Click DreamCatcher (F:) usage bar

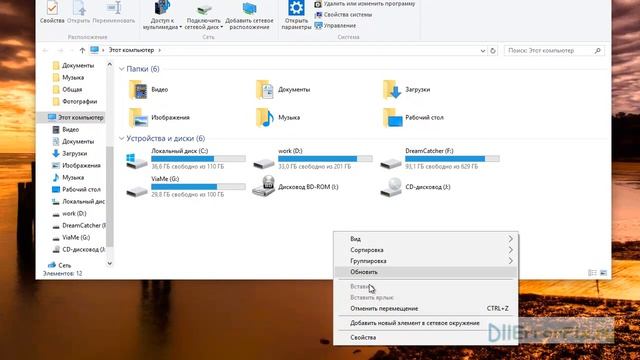click(x=452, y=159)
